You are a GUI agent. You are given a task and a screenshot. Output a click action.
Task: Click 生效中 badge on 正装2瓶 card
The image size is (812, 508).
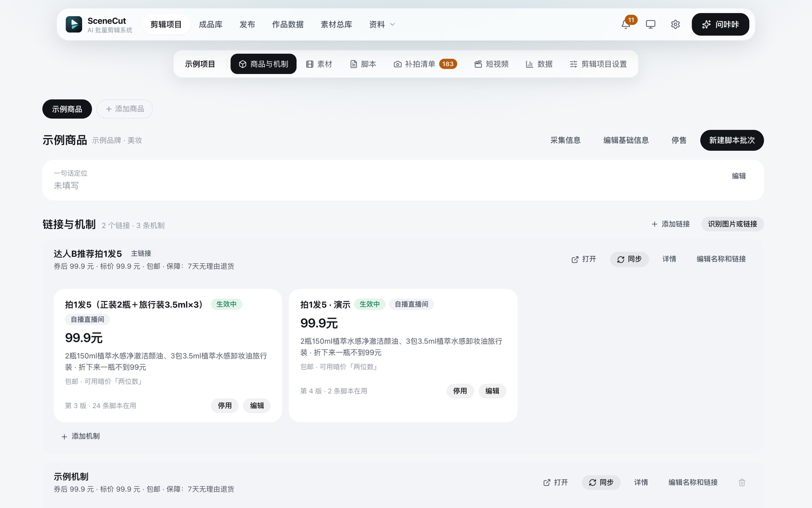(226, 304)
